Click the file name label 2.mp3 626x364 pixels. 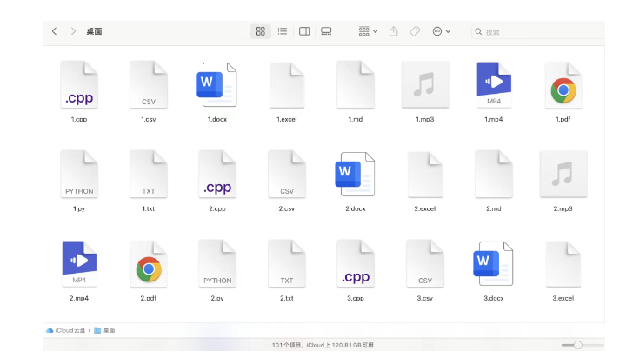[x=563, y=208]
